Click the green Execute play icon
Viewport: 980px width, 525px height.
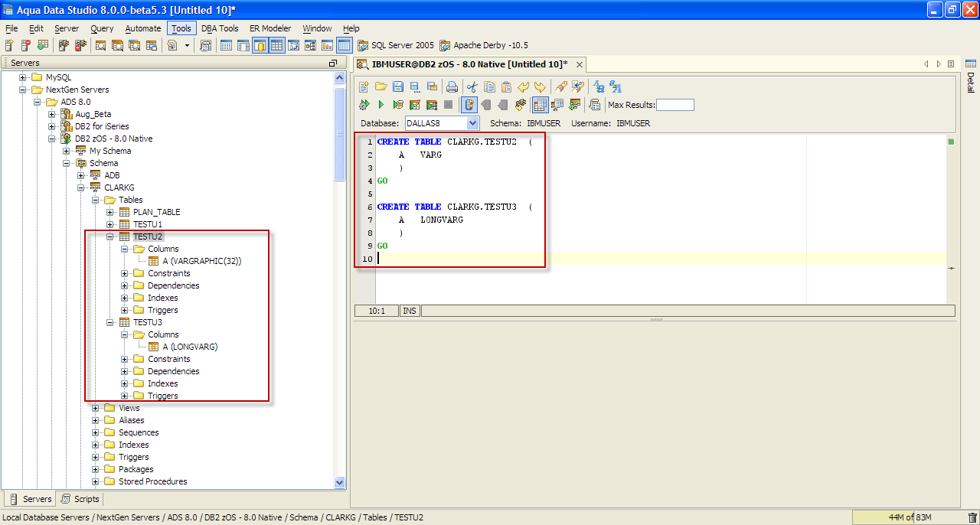coord(381,104)
